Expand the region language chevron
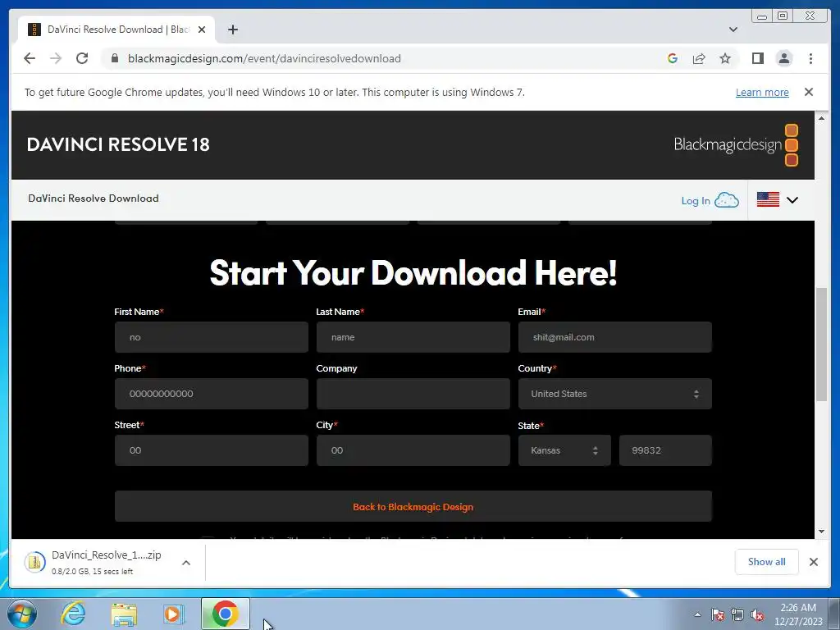This screenshot has width=840, height=630. click(x=792, y=200)
